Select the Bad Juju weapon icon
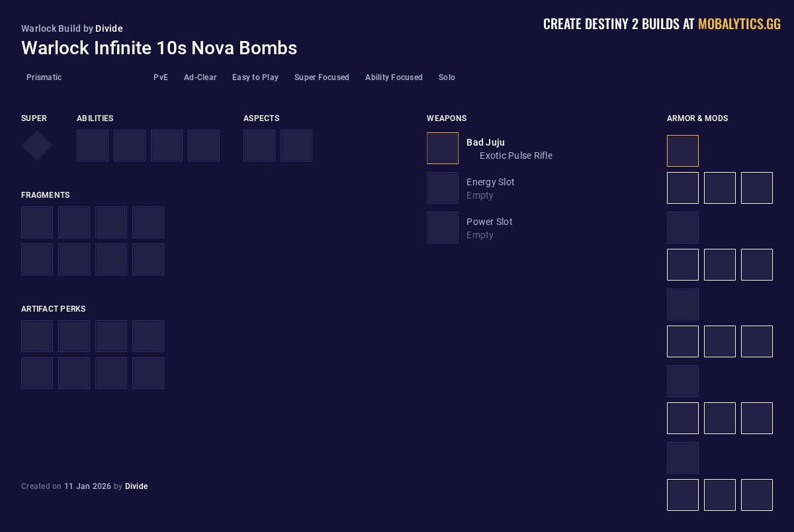 click(x=443, y=148)
